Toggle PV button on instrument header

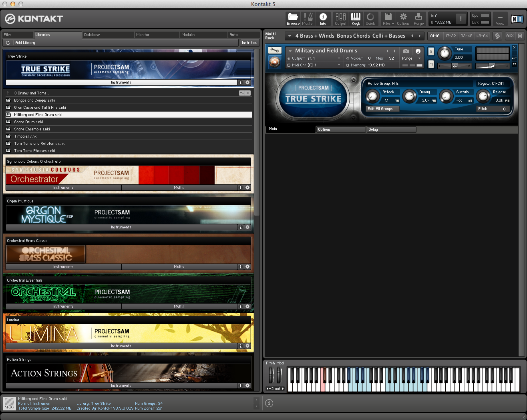tap(515, 64)
